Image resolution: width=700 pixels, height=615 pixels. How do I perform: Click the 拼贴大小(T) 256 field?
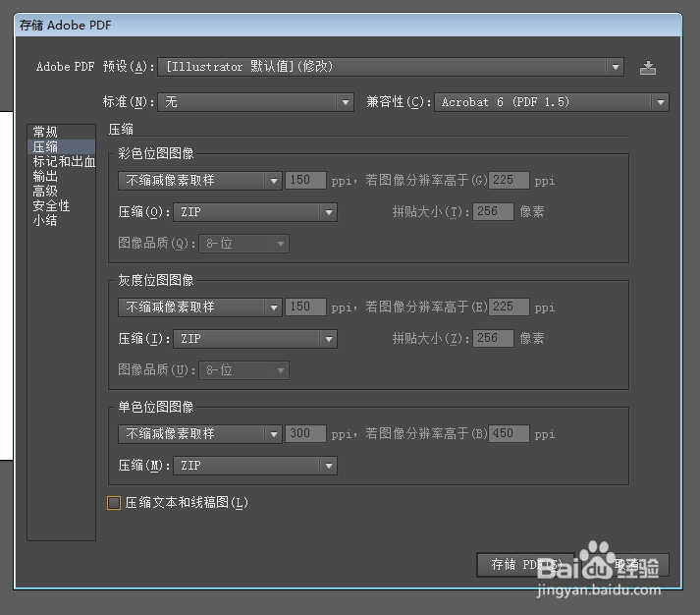coord(493,211)
